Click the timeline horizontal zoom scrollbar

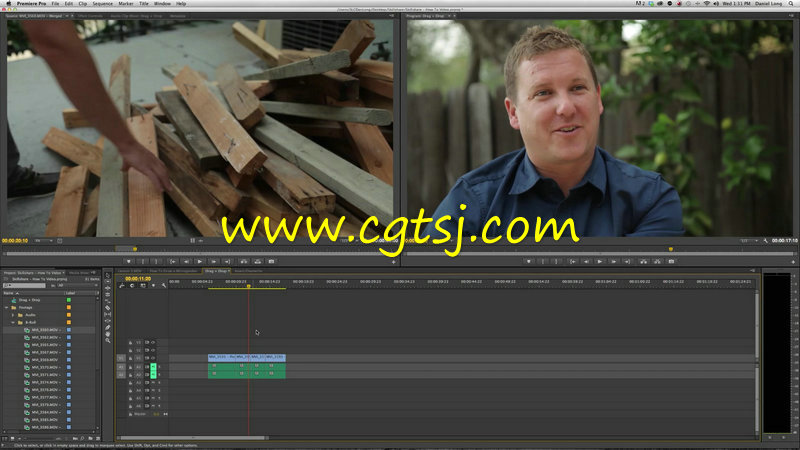tap(193, 438)
